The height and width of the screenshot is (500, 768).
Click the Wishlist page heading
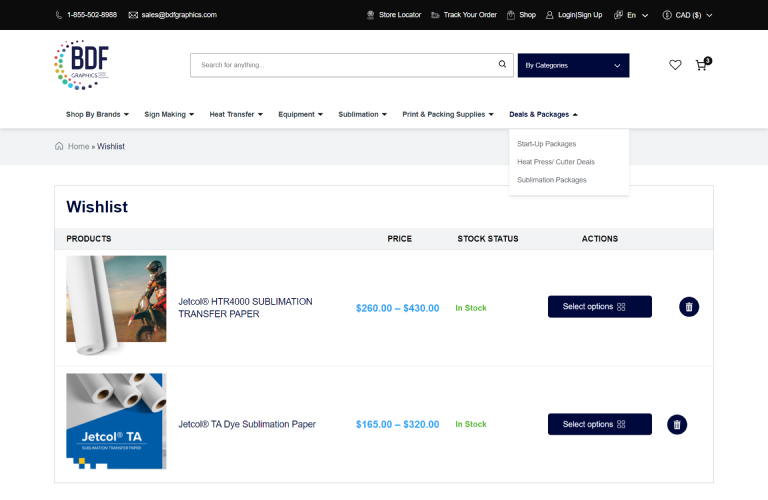(97, 207)
